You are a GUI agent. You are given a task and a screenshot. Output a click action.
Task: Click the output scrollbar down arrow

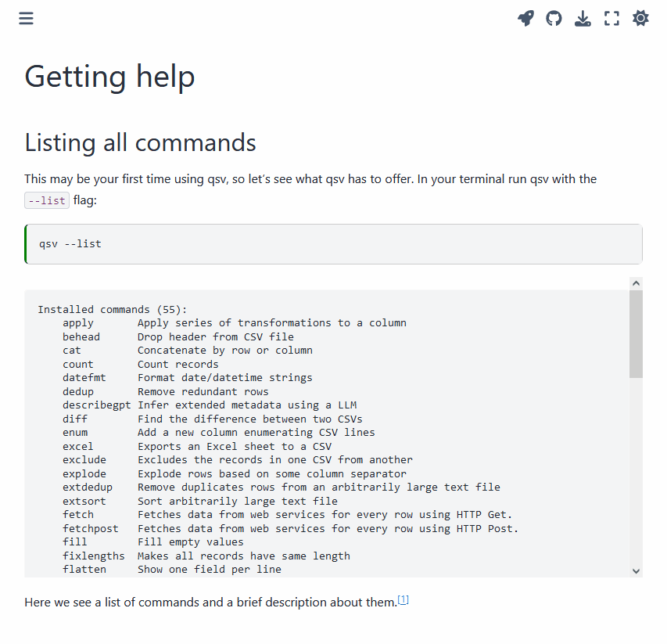636,571
